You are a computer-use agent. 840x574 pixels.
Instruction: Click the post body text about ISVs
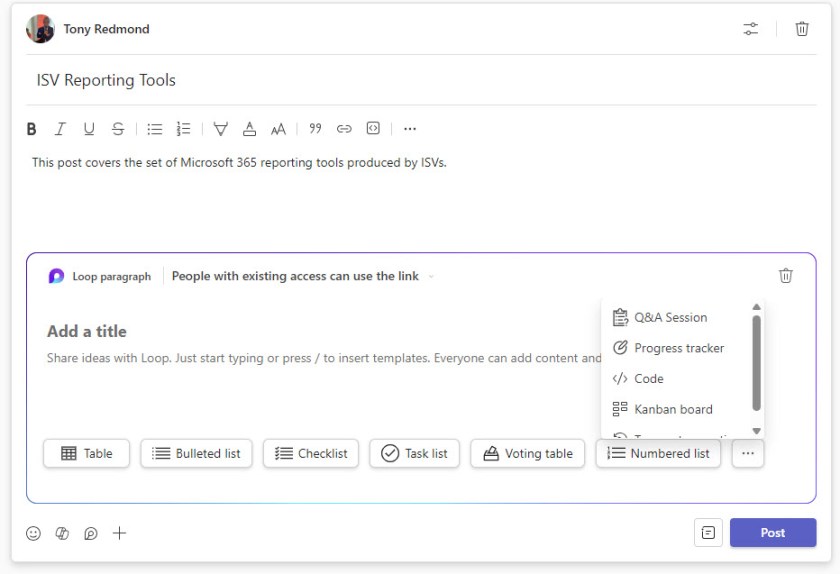[239, 162]
